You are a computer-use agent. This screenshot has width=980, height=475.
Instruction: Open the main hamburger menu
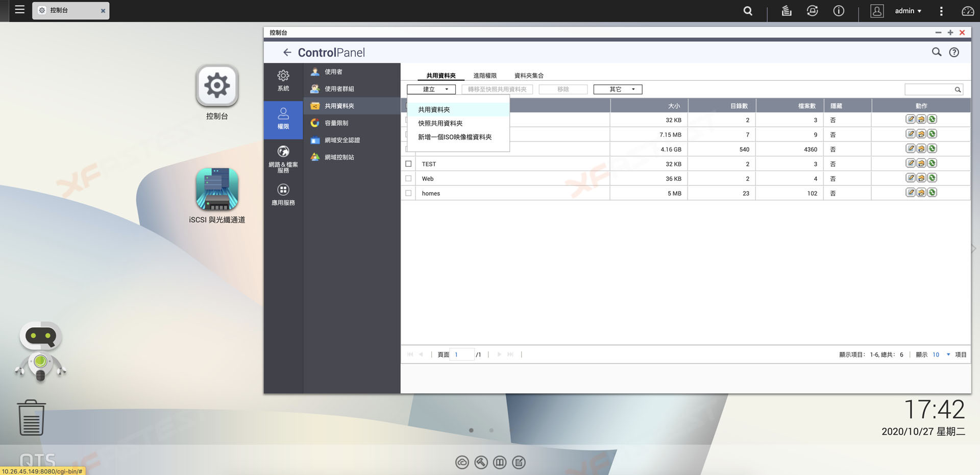(x=19, y=10)
